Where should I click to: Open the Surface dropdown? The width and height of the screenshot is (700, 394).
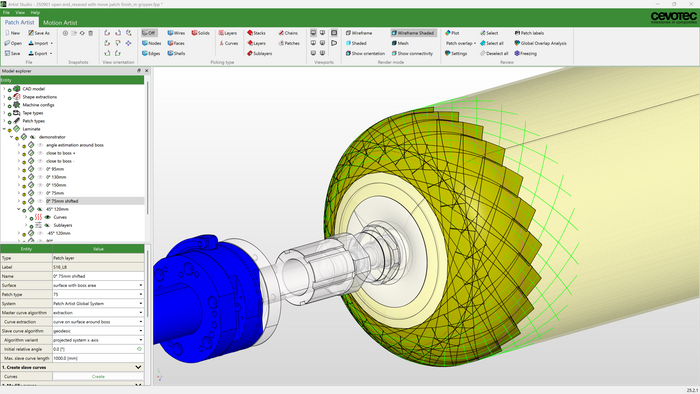click(x=141, y=285)
